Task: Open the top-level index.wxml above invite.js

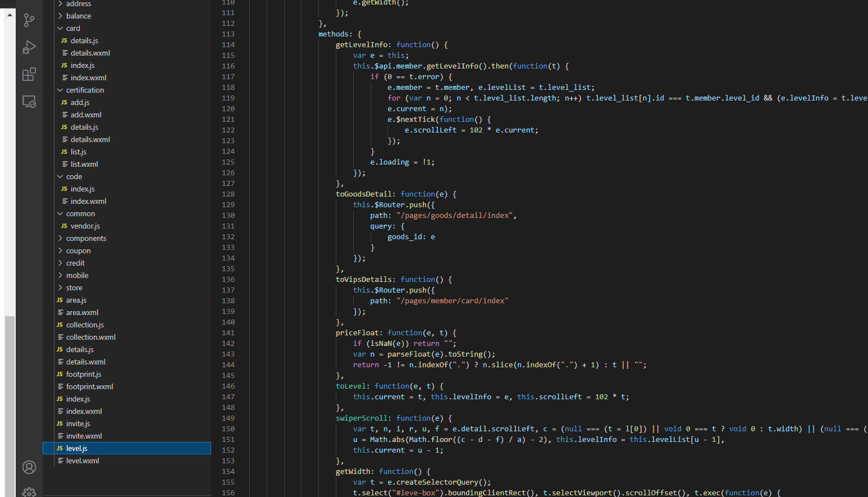Action: [127, 411]
